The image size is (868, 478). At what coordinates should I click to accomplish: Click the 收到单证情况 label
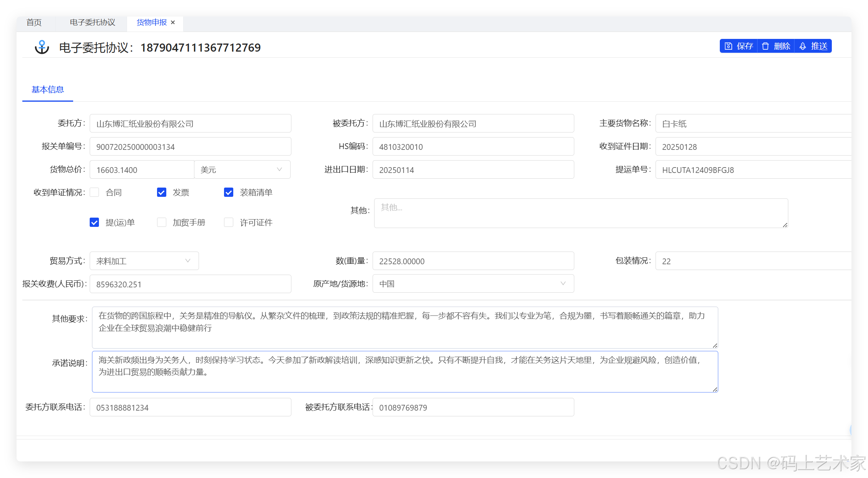59,192
